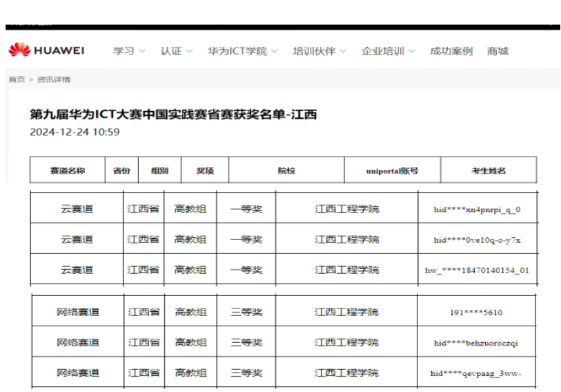Image resolution: width=561 pixels, height=392 pixels.
Task: Click the 考生姓名 header cell
Action: click(489, 170)
